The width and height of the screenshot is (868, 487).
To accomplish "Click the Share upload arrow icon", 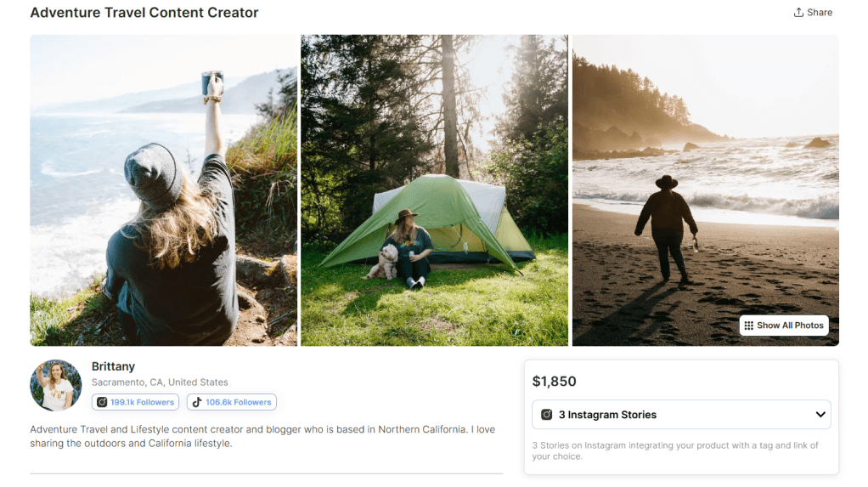I will (x=798, y=13).
